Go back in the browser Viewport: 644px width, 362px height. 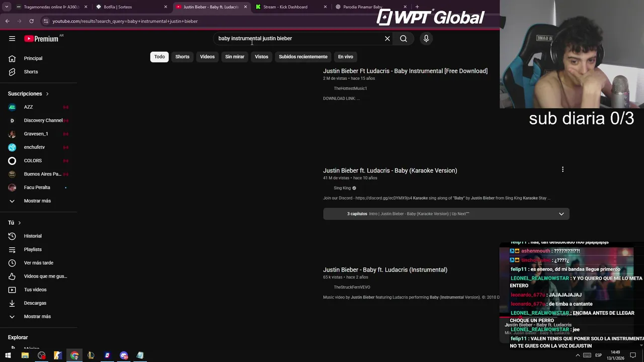[x=7, y=21]
